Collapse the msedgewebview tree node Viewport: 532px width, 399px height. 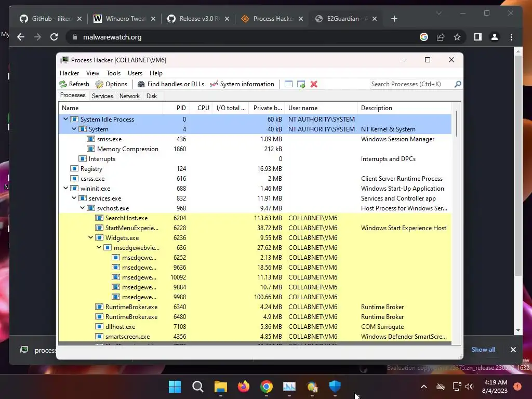pyautogui.click(x=99, y=247)
